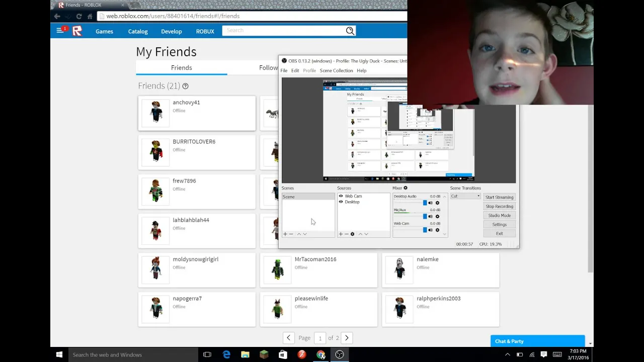Click the page number input box

[x=320, y=338]
